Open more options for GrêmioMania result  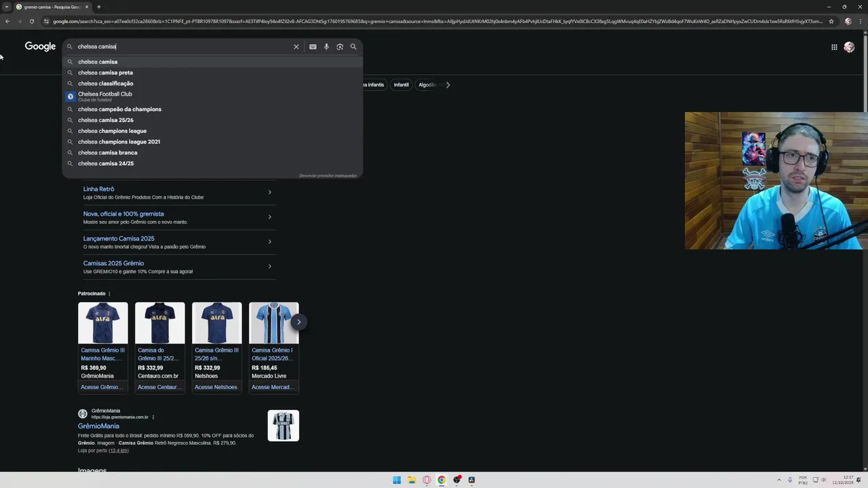point(153,417)
